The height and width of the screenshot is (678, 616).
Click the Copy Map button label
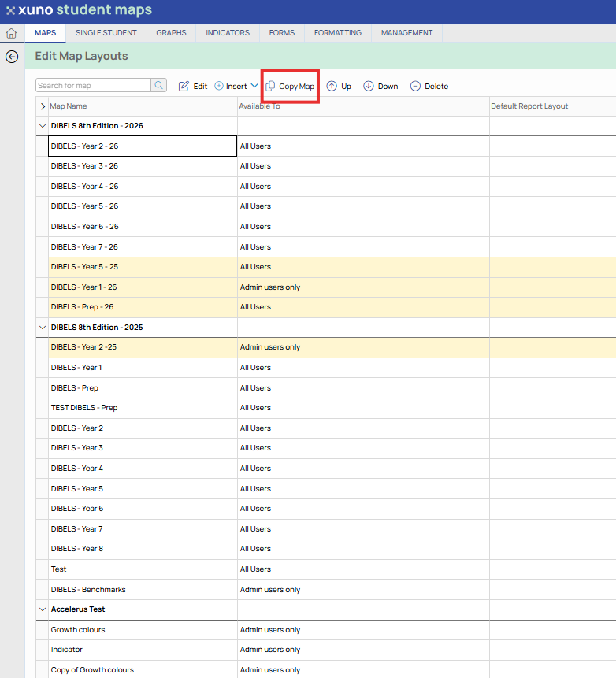tap(297, 87)
